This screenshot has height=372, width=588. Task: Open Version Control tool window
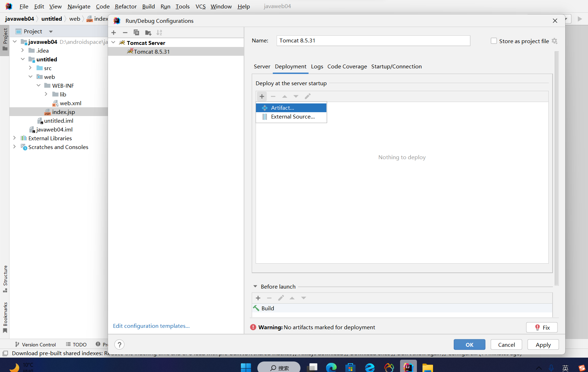[x=35, y=345]
